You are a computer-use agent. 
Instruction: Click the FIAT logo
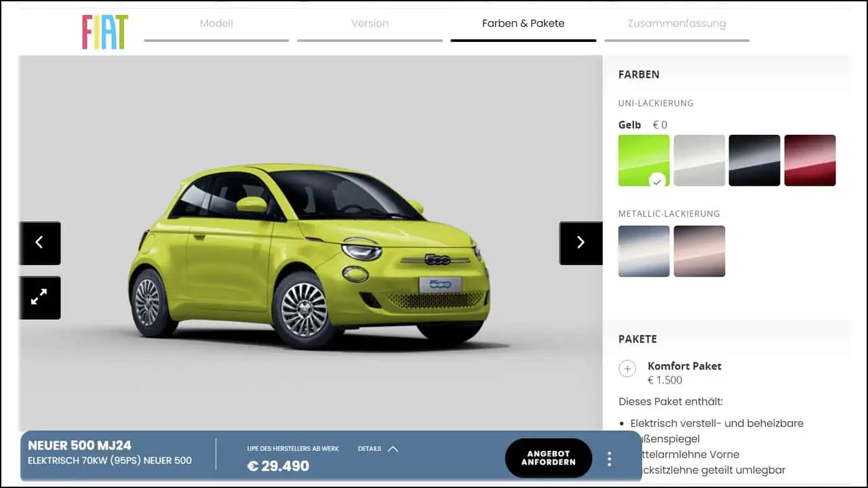pyautogui.click(x=104, y=32)
